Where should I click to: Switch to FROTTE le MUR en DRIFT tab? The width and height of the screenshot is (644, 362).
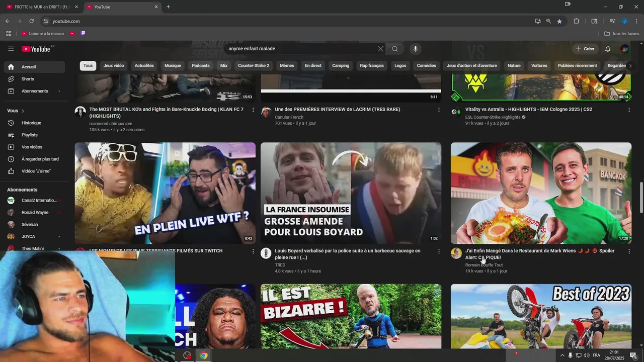click(x=43, y=7)
